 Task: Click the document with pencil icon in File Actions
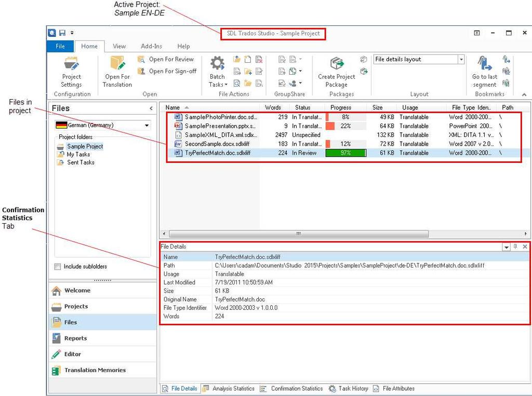tap(259, 71)
